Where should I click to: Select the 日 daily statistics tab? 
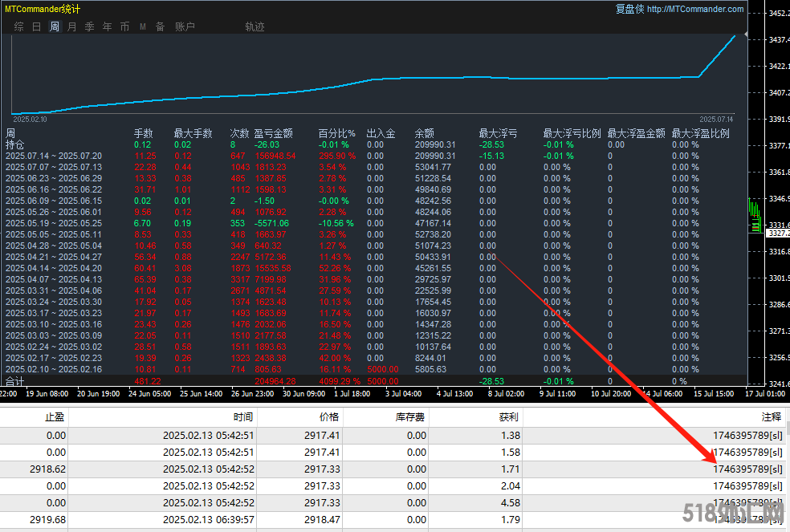pyautogui.click(x=36, y=26)
